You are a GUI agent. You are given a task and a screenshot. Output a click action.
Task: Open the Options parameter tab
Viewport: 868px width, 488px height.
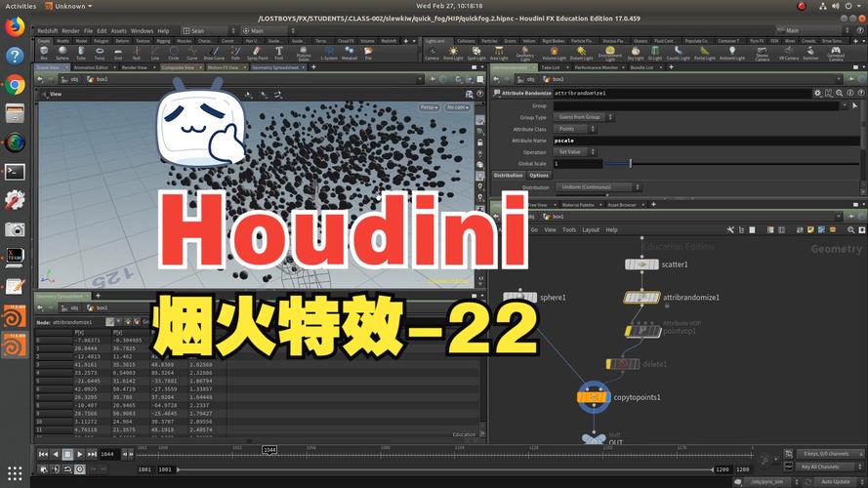[539, 176]
